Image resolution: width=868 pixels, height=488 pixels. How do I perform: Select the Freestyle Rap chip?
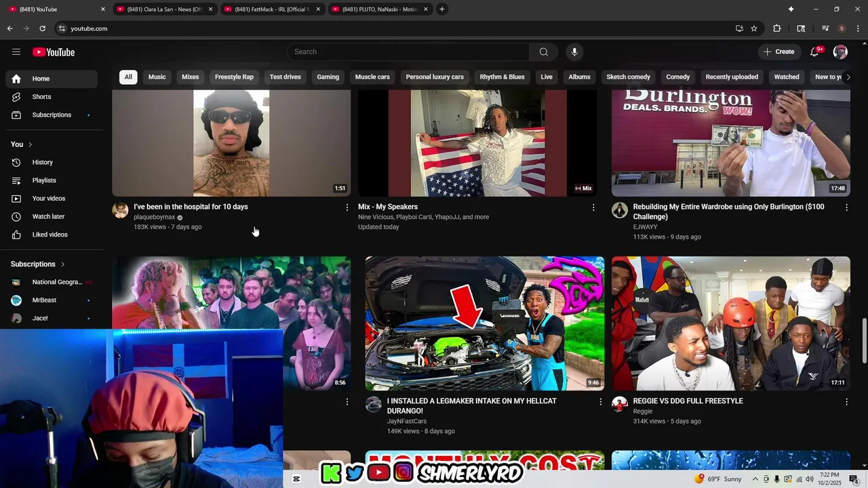[x=234, y=77]
